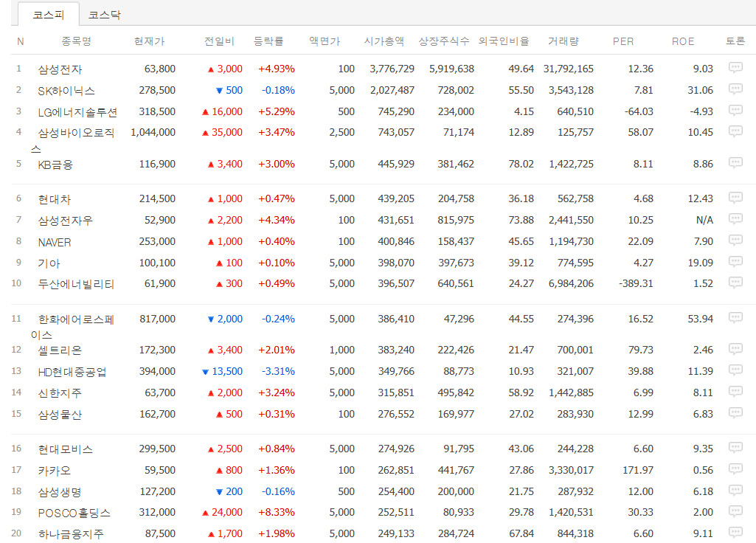Open discussion icon for LG에너지솔루션 row
Viewport: 756px width, 543px height.
pyautogui.click(x=735, y=111)
